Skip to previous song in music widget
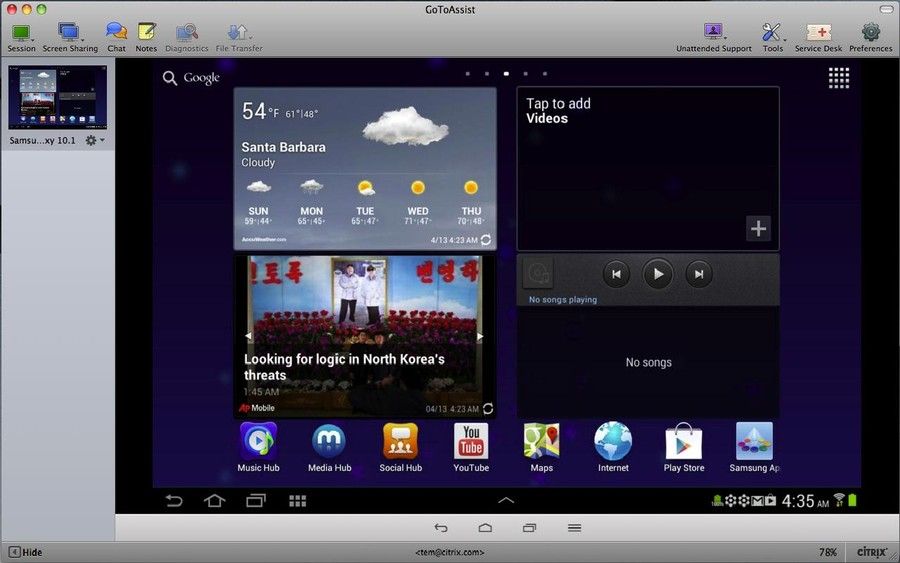 [616, 274]
